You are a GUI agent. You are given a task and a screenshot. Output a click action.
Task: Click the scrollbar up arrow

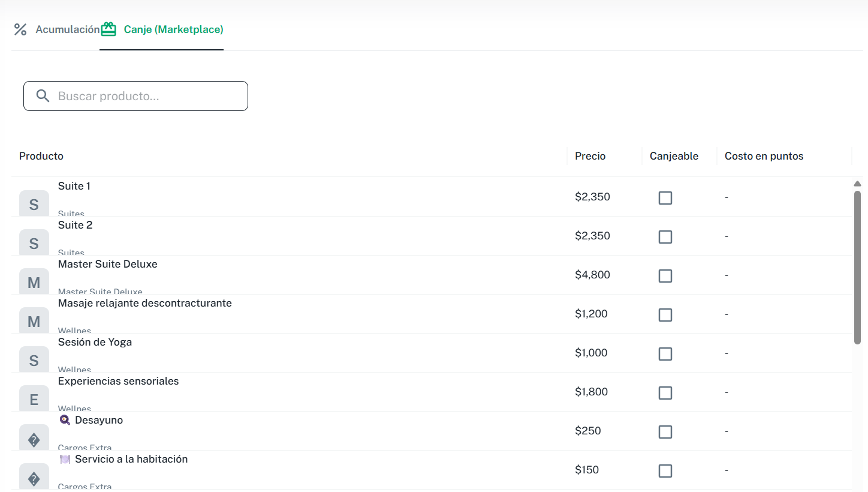pos(858,183)
